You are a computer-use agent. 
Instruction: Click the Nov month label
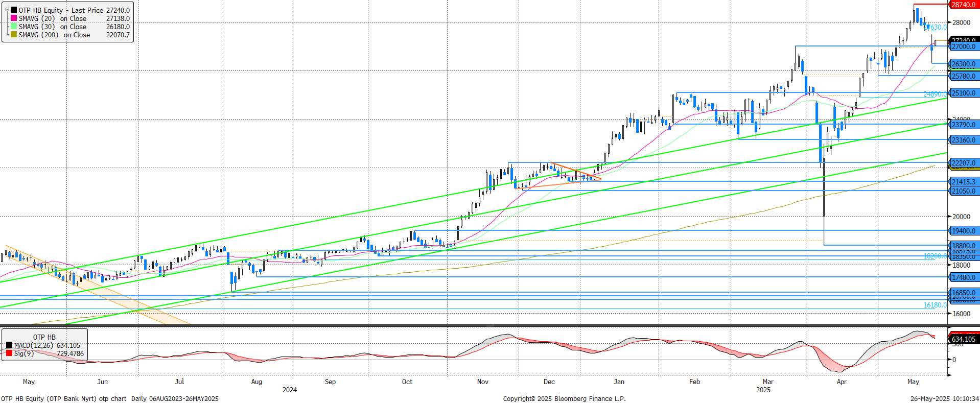(483, 382)
